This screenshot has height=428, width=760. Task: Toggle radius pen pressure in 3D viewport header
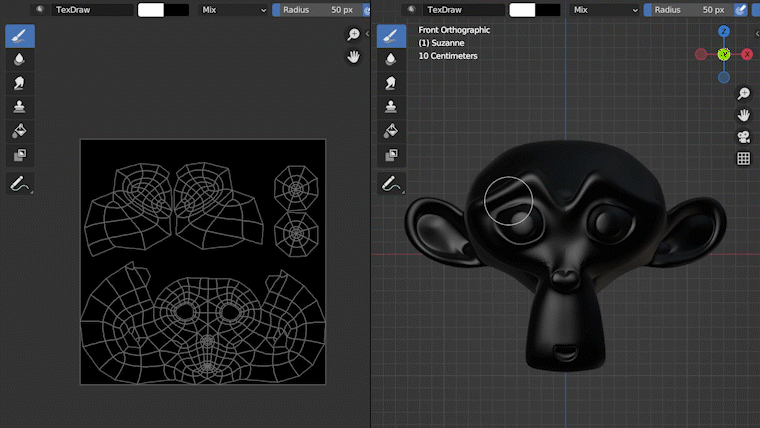click(x=741, y=9)
